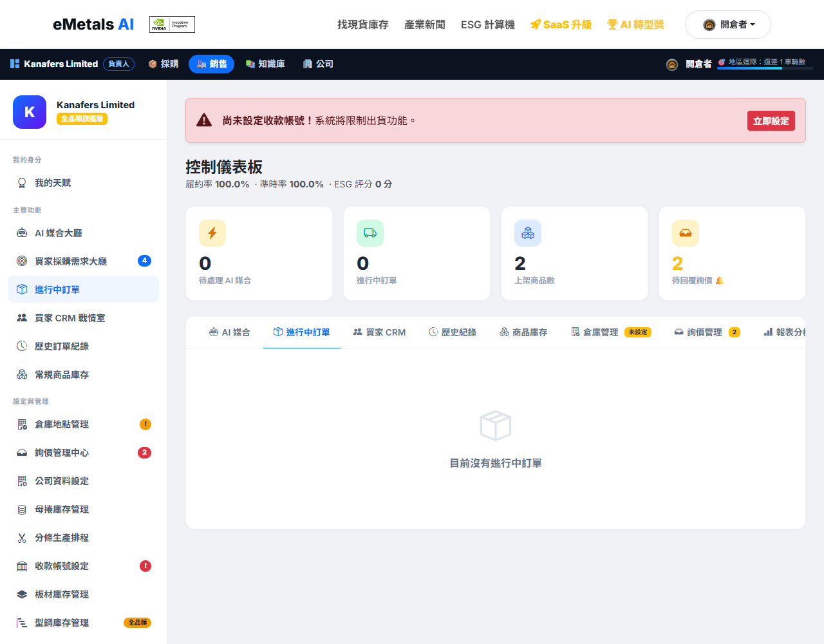Click the red alert badge on 收款帳號設定
The width and height of the screenshot is (824, 644).
coord(145,566)
